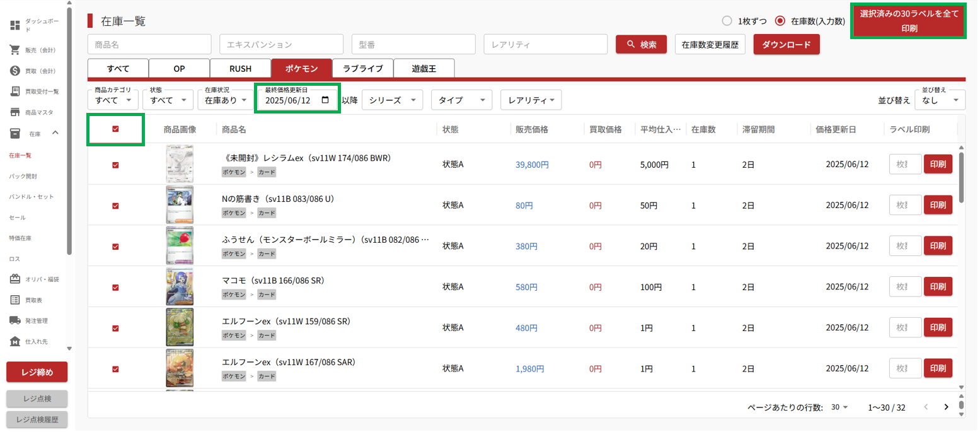Switch to the 遊戯王 tab
Viewport: 980px width, 432px height.
click(x=424, y=68)
